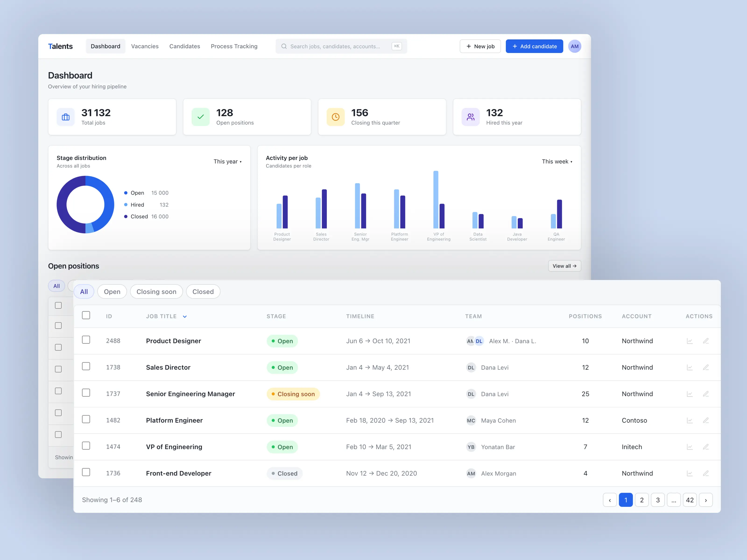The width and height of the screenshot is (747, 560).
Task: Click the people icon on Hired this year card
Action: [x=470, y=117]
